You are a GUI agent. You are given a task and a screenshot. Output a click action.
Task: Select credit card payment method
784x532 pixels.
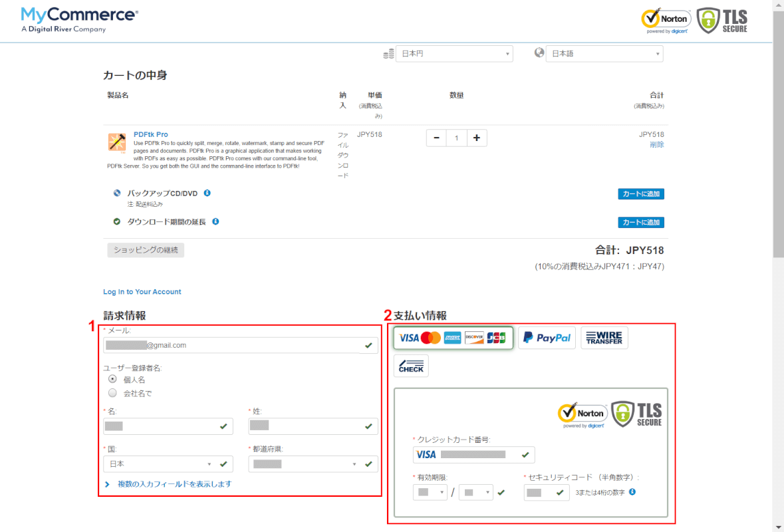pos(453,338)
